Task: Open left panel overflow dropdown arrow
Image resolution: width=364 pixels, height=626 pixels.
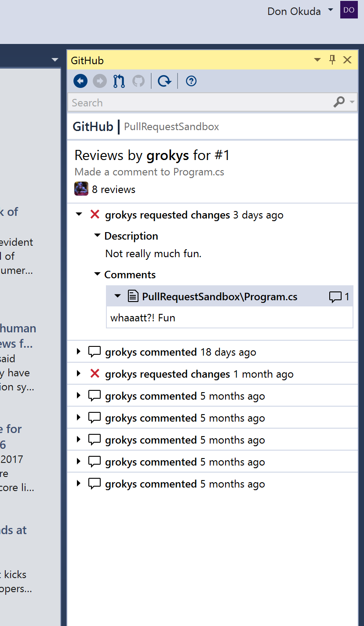Action: click(x=55, y=59)
